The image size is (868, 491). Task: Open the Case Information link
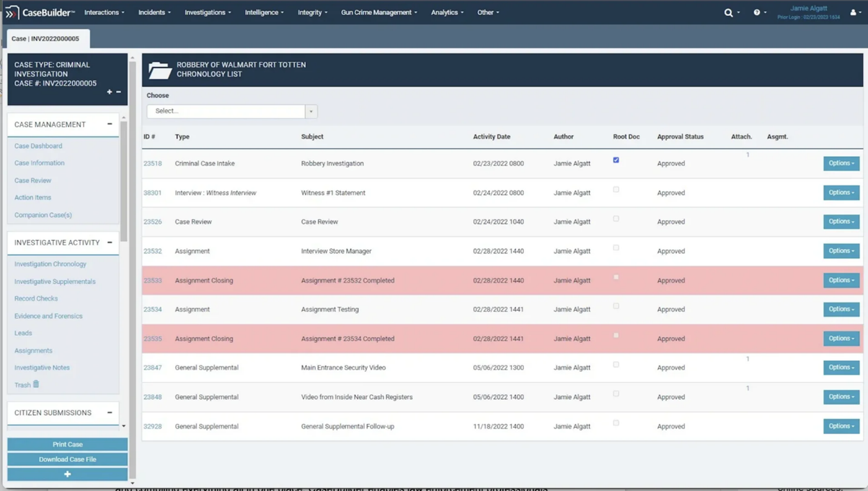click(x=40, y=163)
